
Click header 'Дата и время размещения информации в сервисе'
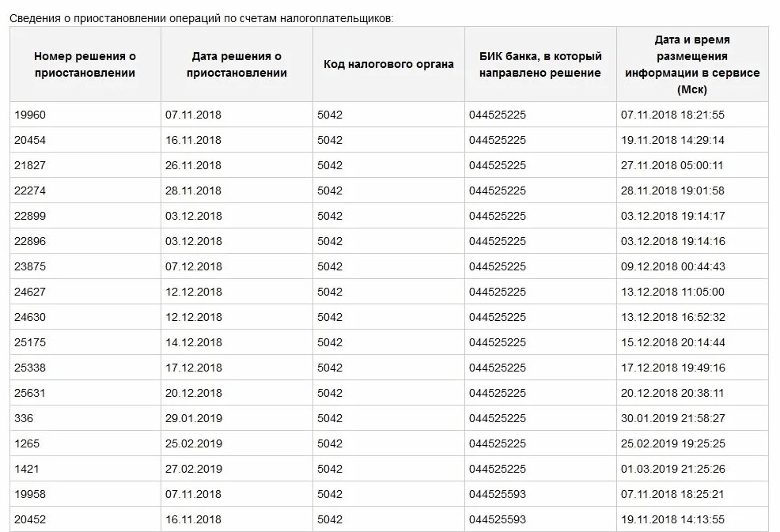pyautogui.click(x=692, y=65)
